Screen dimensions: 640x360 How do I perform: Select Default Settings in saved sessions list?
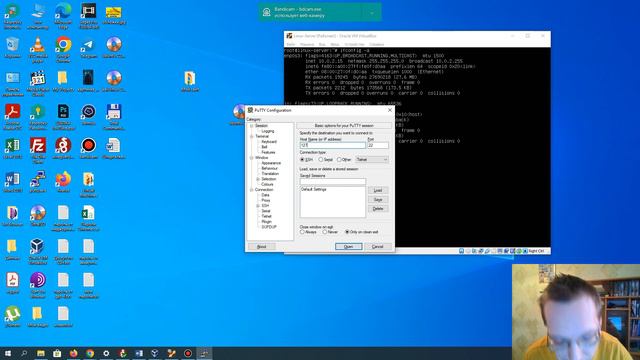[314, 189]
